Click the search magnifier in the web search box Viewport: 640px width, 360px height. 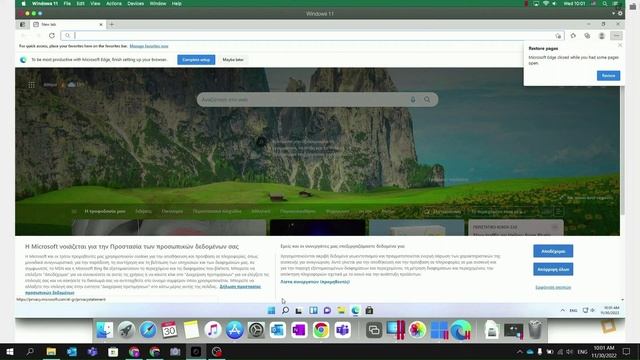(x=427, y=100)
